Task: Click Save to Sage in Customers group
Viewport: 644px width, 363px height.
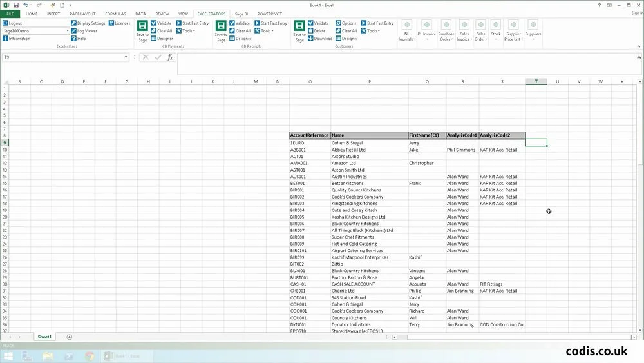Action: pyautogui.click(x=299, y=31)
